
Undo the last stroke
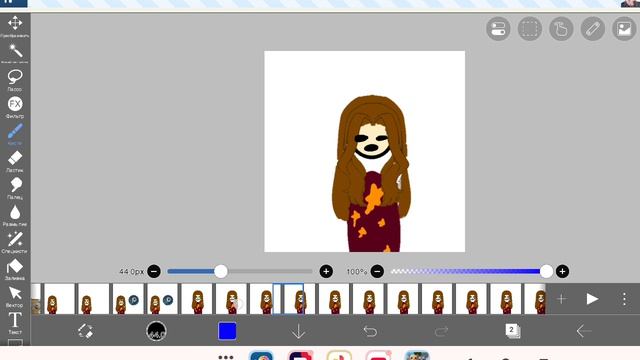(370, 331)
